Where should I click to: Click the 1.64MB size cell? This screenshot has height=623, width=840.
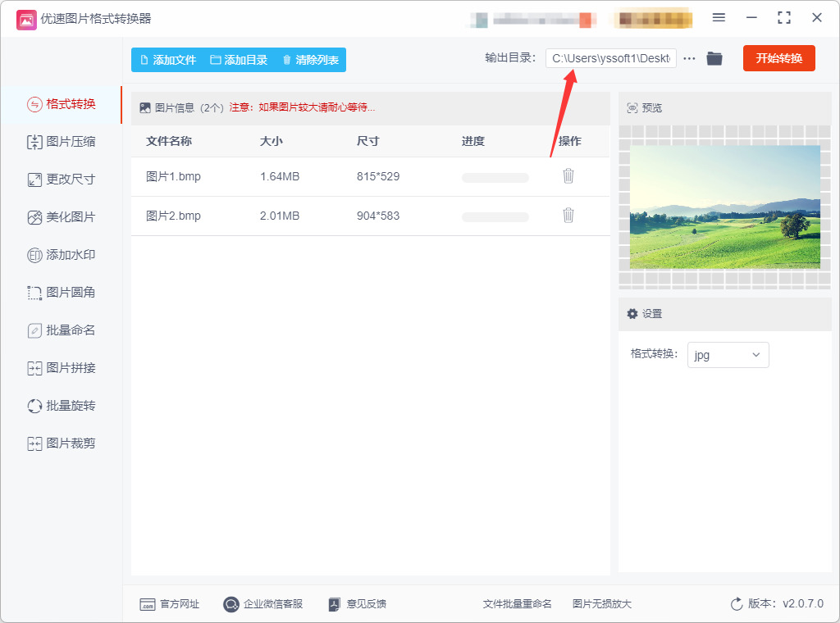pos(280,176)
